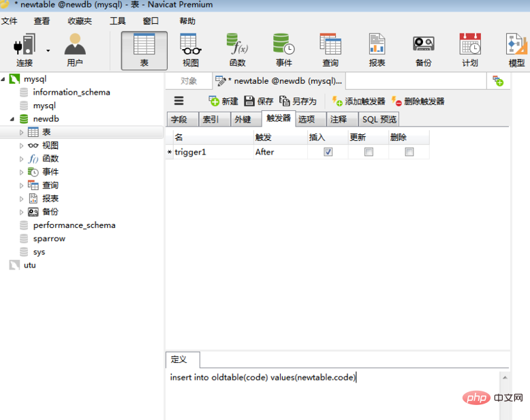
Task: Open the Model (模型) toolbar icon
Action: (x=516, y=50)
